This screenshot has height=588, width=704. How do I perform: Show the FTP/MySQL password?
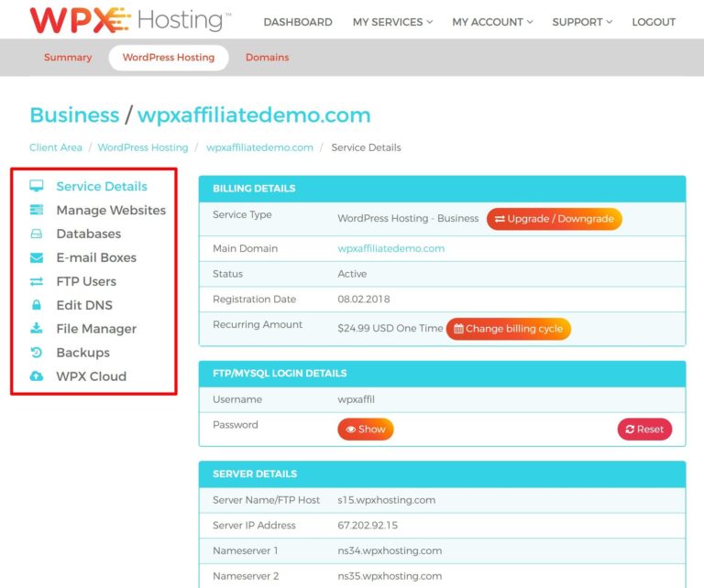366,430
